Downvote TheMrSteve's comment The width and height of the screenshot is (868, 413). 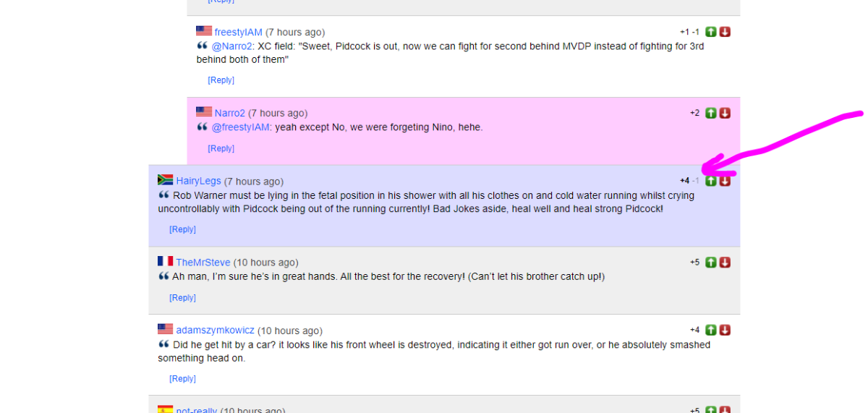(x=725, y=262)
